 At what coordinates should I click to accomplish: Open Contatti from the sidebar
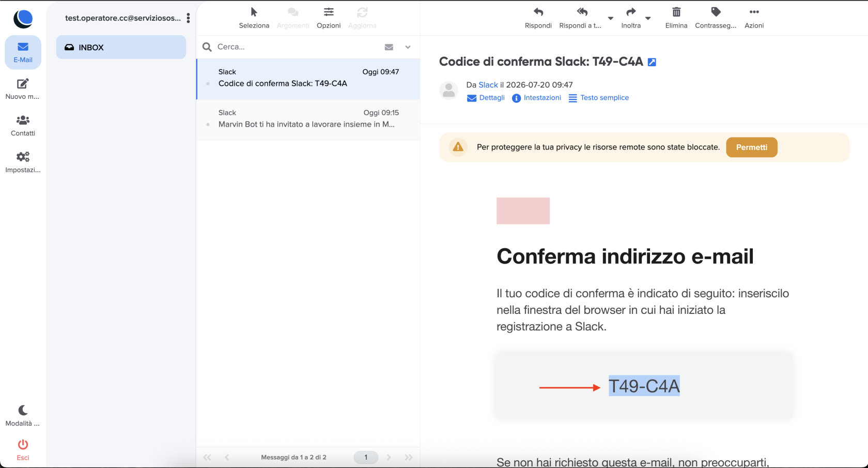(23, 126)
